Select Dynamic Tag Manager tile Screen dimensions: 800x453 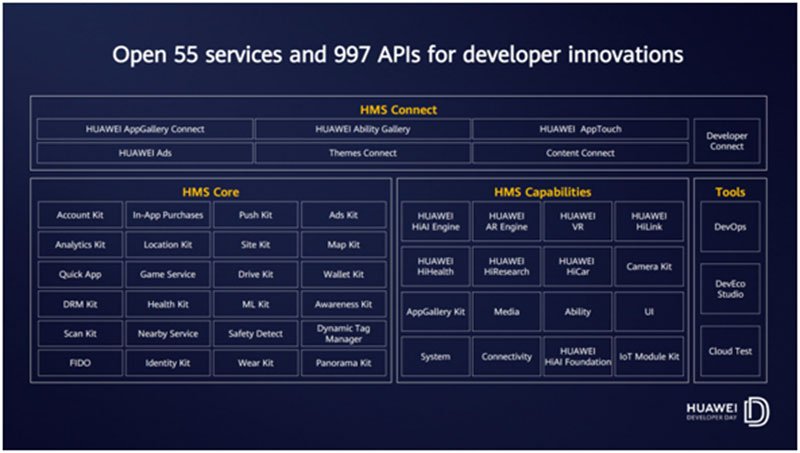(x=343, y=333)
